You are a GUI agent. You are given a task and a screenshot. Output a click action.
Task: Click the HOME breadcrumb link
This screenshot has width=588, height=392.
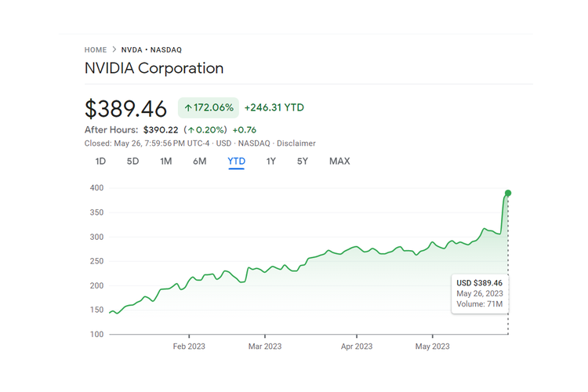pos(96,49)
